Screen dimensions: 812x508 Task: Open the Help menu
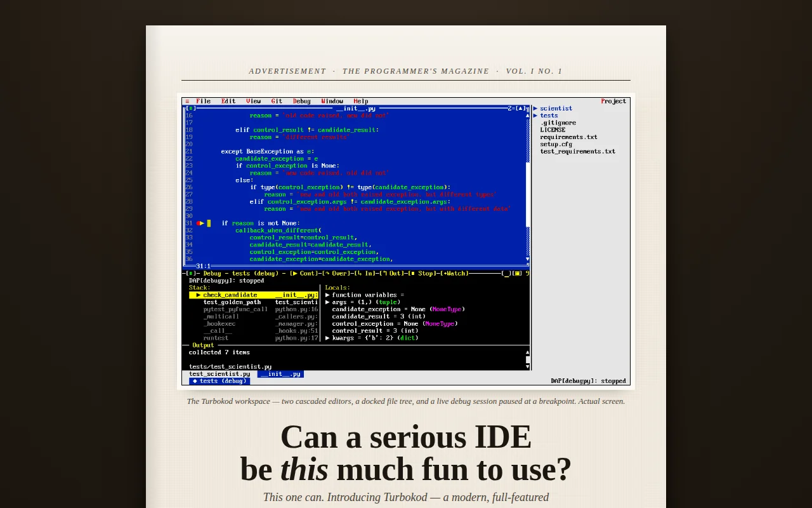361,101
